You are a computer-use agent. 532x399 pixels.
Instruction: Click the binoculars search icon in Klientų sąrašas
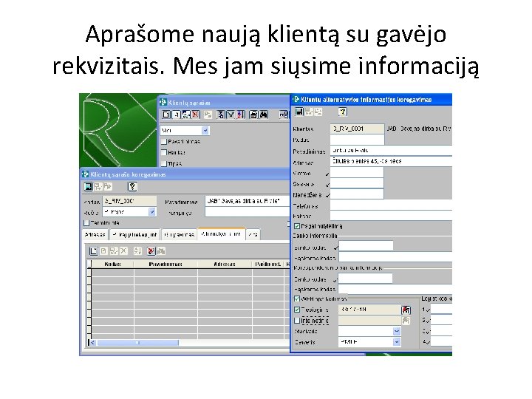(264, 115)
